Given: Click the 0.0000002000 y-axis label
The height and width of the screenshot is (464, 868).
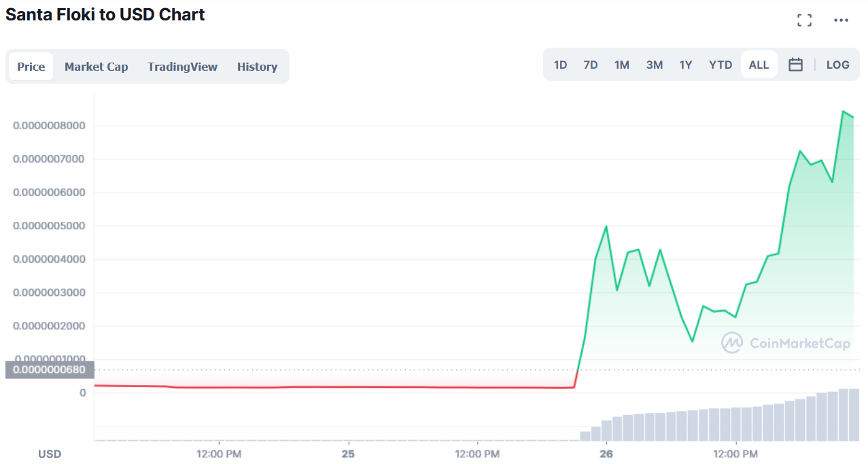Looking at the screenshot, I should coord(49,326).
